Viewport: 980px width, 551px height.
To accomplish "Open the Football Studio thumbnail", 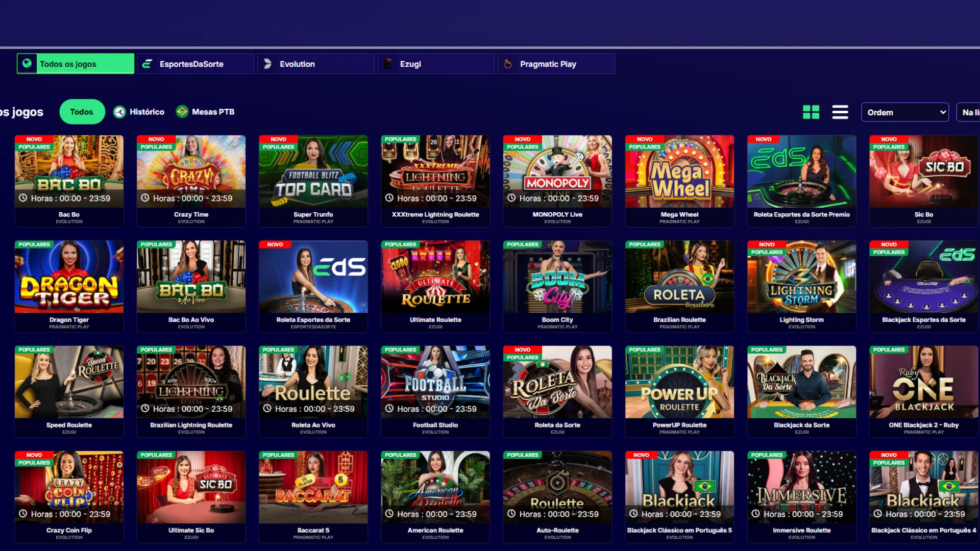I will click(x=435, y=382).
